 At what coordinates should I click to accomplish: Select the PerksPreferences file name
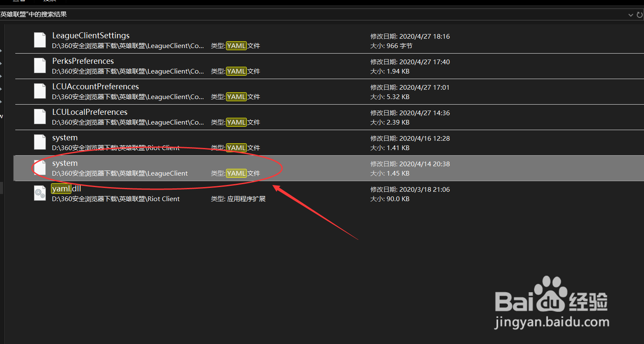[83, 61]
